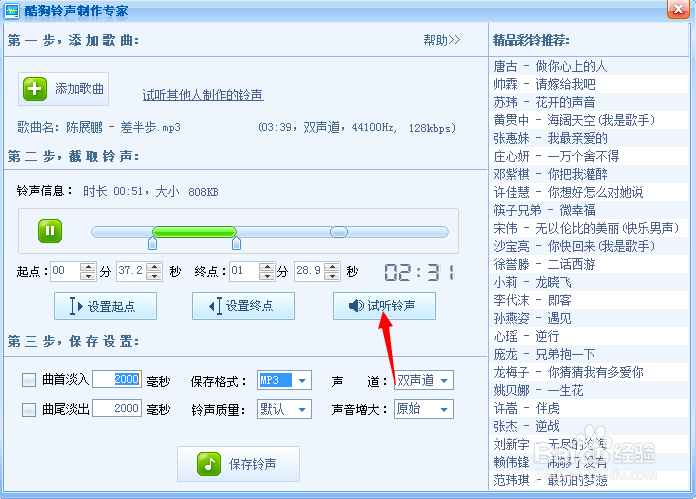Click the 设置起点 button
The height and width of the screenshot is (499, 696).
[105, 306]
